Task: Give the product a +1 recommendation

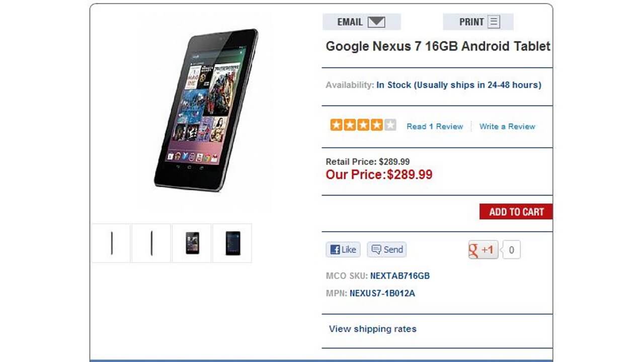Action: 483,249
